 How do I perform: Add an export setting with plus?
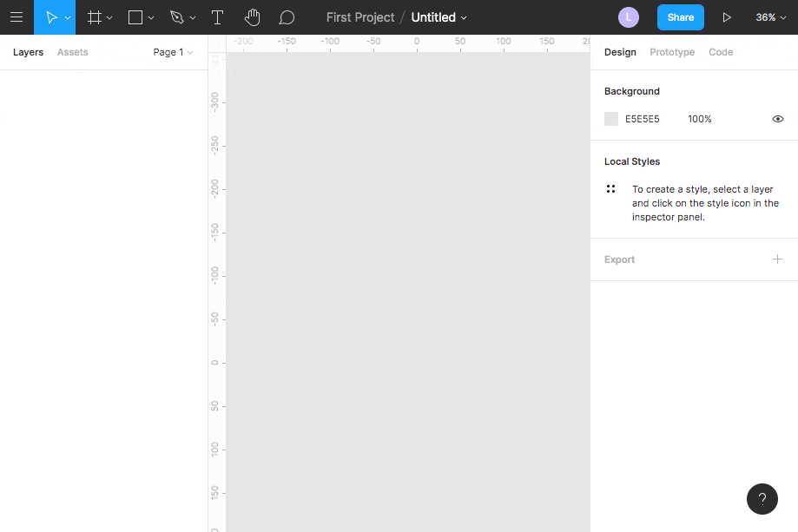(777, 259)
